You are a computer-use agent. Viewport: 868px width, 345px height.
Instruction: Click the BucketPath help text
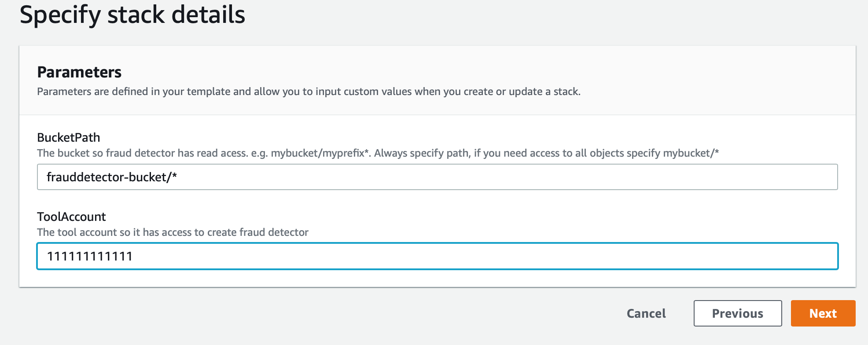pos(378,153)
